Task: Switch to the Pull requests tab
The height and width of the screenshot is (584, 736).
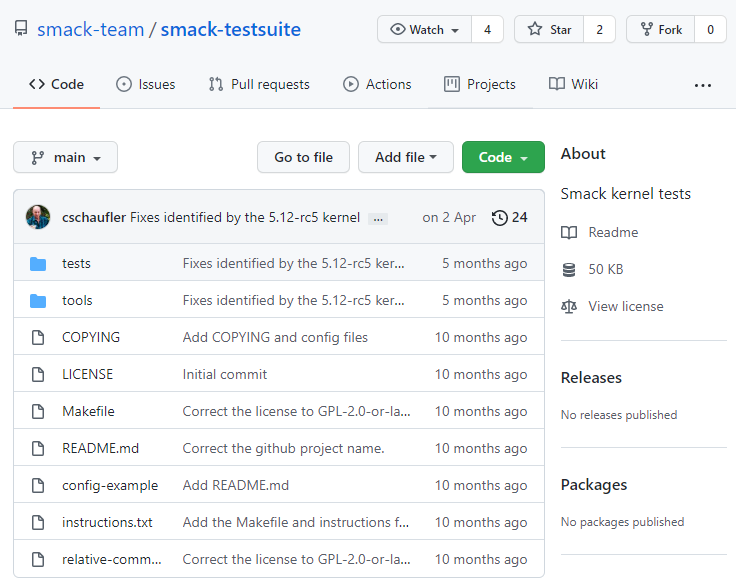Action: tap(259, 85)
